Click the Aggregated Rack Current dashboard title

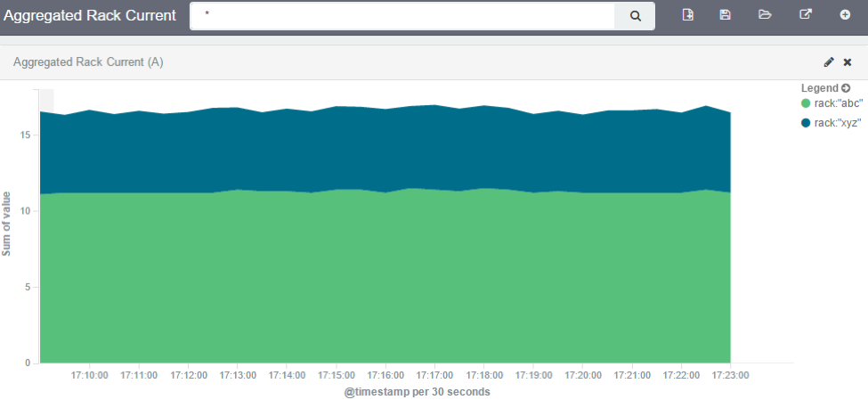(x=90, y=15)
